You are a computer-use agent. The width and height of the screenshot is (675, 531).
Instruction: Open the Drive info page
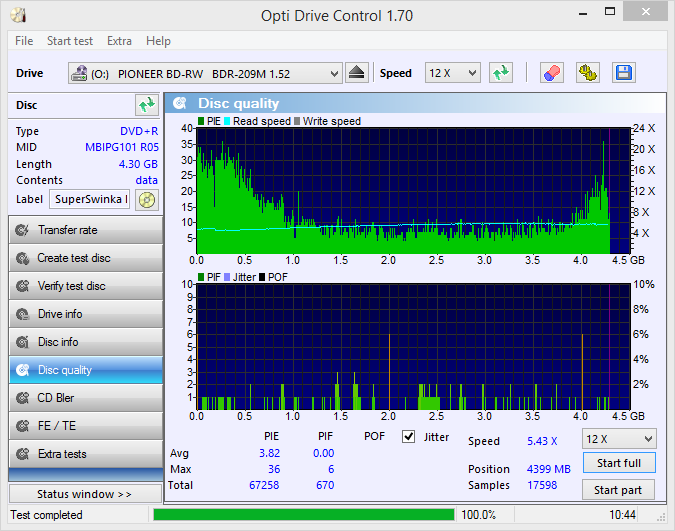[86, 314]
